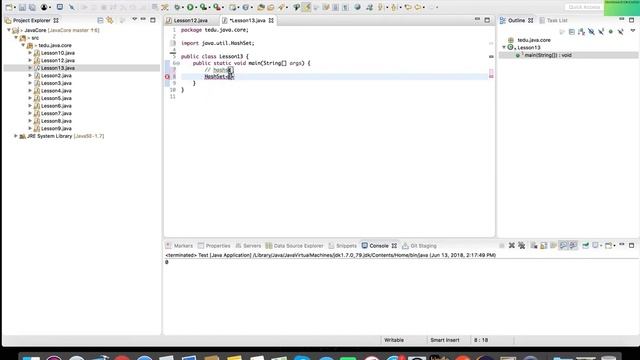Click the error marker on line 8

(167, 77)
